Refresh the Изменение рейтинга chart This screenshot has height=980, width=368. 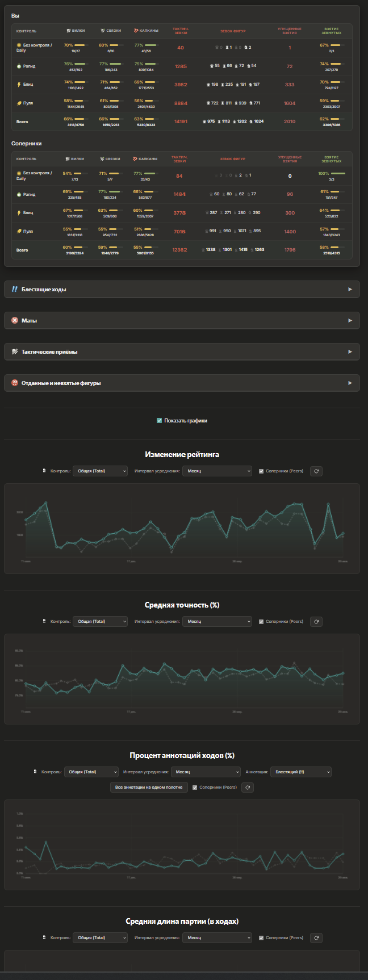[x=316, y=471]
